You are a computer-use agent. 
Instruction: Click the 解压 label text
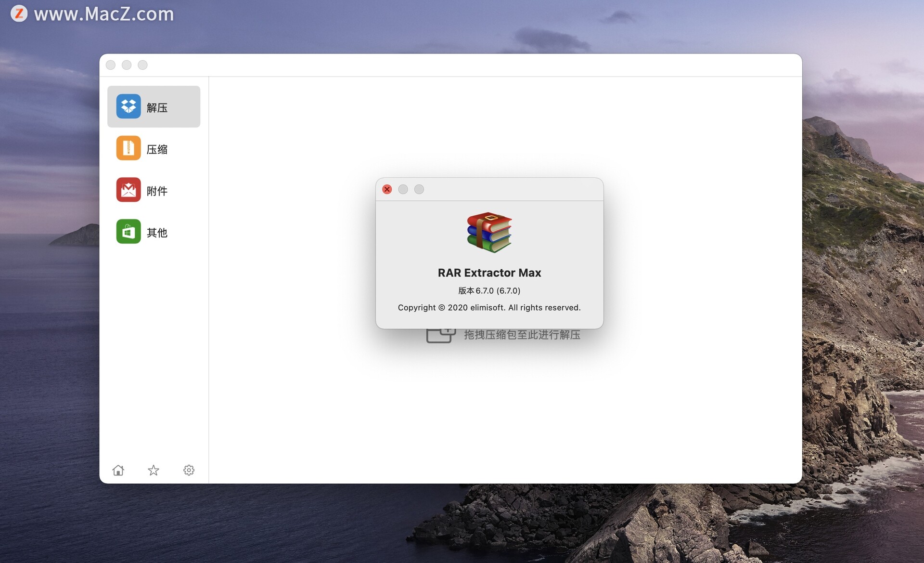[x=157, y=107]
